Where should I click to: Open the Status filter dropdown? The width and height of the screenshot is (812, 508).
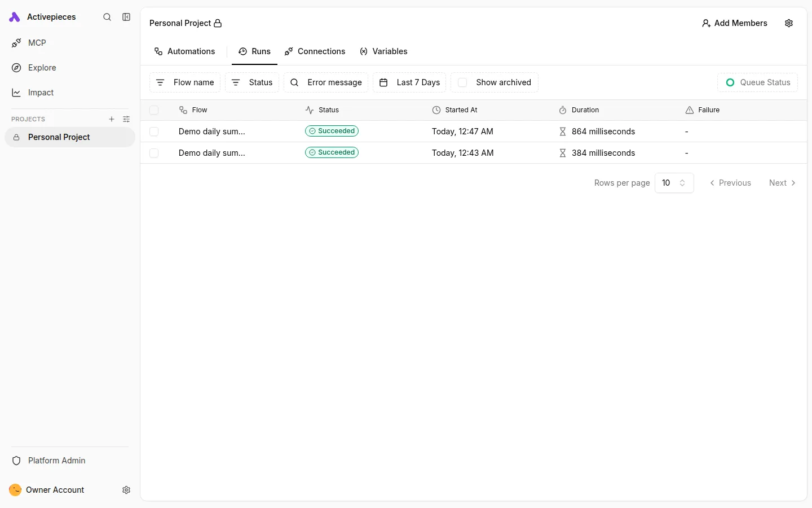[252, 82]
